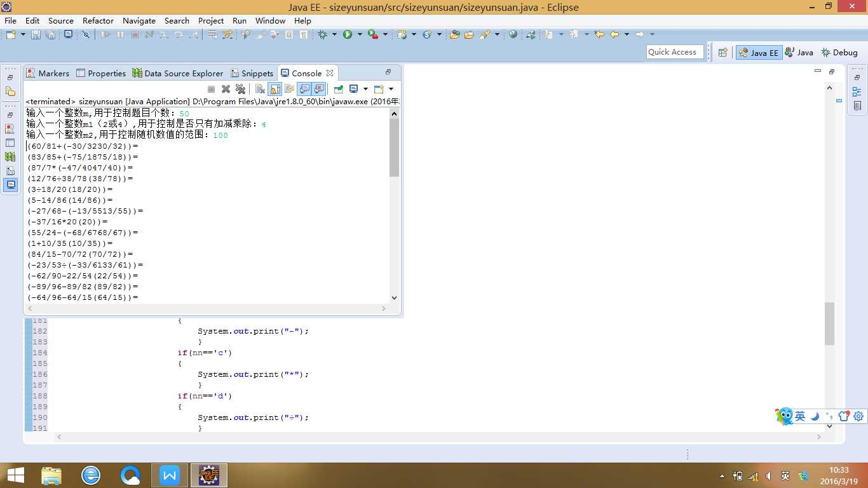The width and height of the screenshot is (868, 488).
Task: Toggle Mark Occurrences highlighter icon
Action: [x=261, y=34]
